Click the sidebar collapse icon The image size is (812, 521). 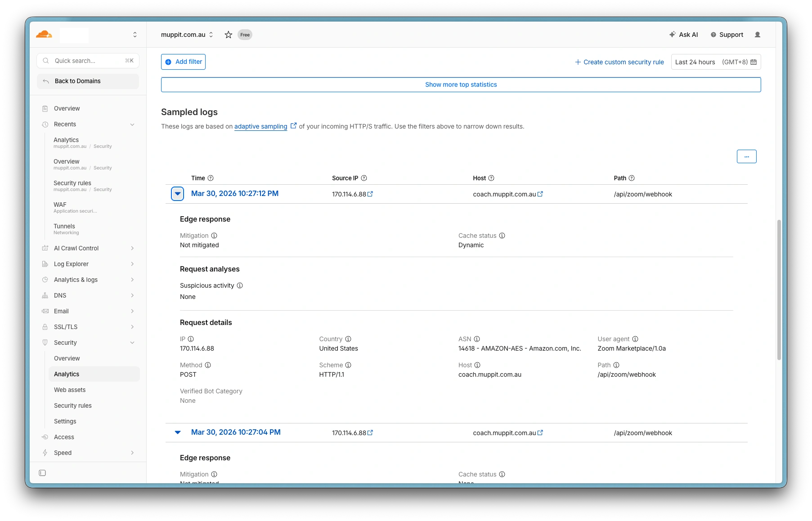(x=42, y=473)
